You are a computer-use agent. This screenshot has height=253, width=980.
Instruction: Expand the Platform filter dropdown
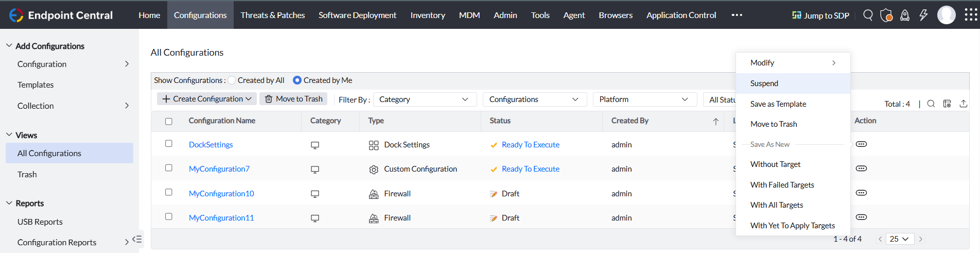click(x=644, y=99)
